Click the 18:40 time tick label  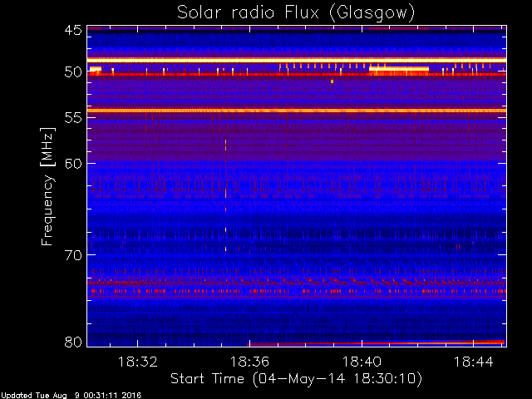pyautogui.click(x=362, y=362)
